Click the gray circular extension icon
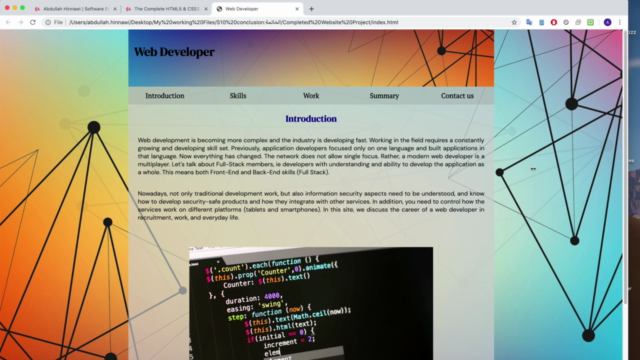Screen dimensions: 640x360 coord(566,22)
